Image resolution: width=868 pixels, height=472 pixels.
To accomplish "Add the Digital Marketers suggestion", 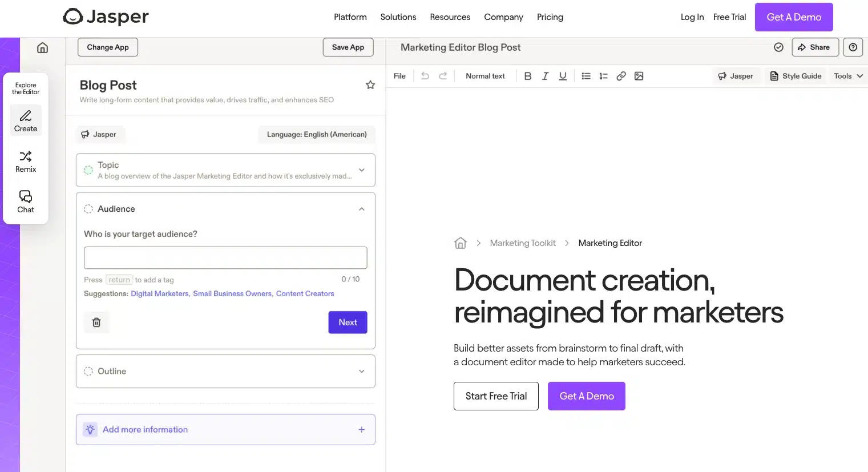I will pyautogui.click(x=159, y=294).
